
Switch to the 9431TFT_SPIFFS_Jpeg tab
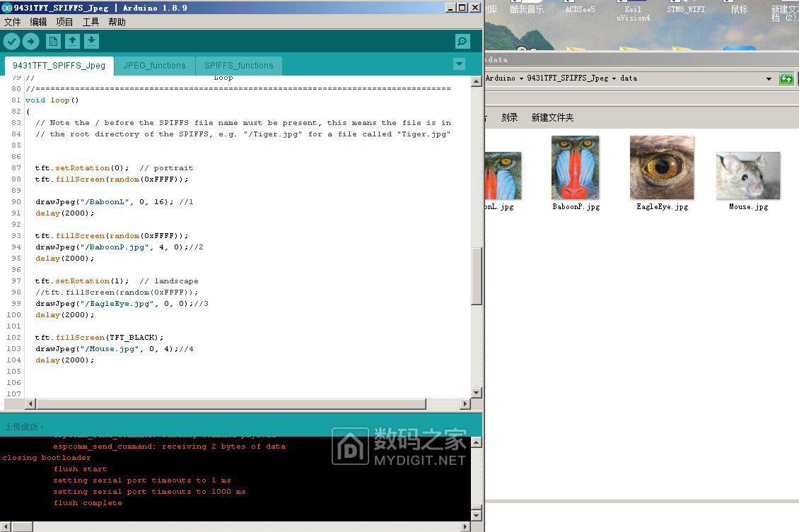[x=59, y=66]
